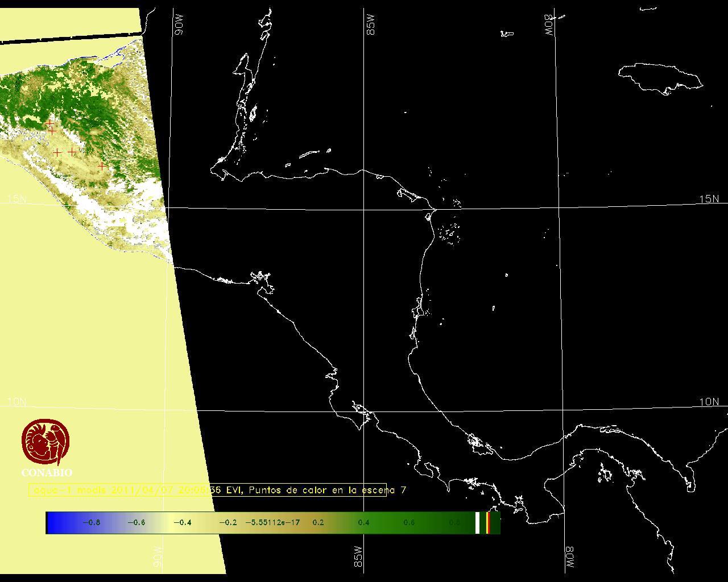Screen dimensions: 728x582
Task: Click the pure blue end of the color scale
Action: pos(52,522)
